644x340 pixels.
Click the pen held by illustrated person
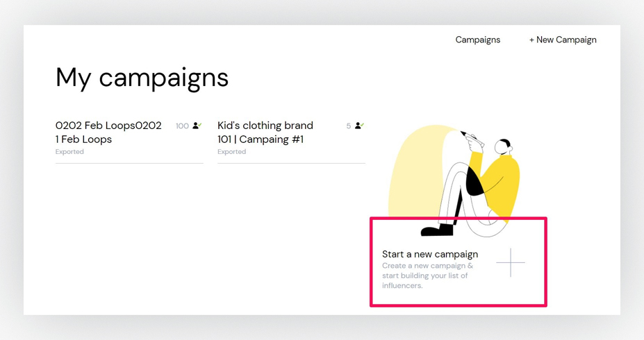tap(472, 139)
